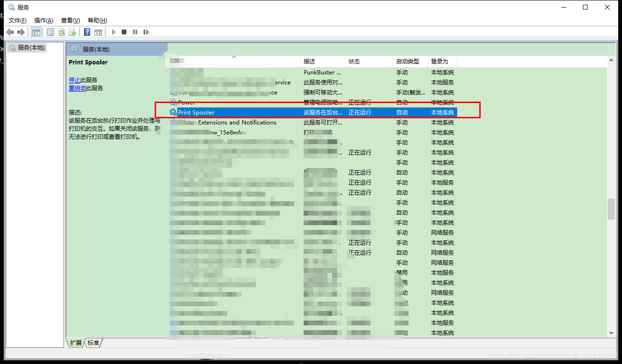622x364 pixels.
Task: Open the 查看(V) menu
Action: [x=70, y=21]
